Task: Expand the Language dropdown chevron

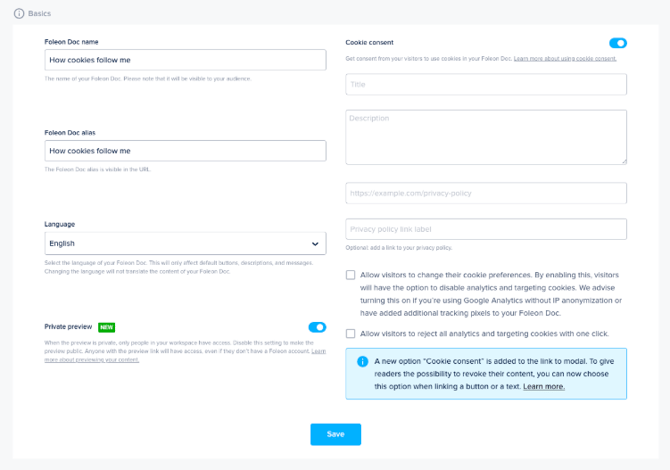Action: pos(315,243)
